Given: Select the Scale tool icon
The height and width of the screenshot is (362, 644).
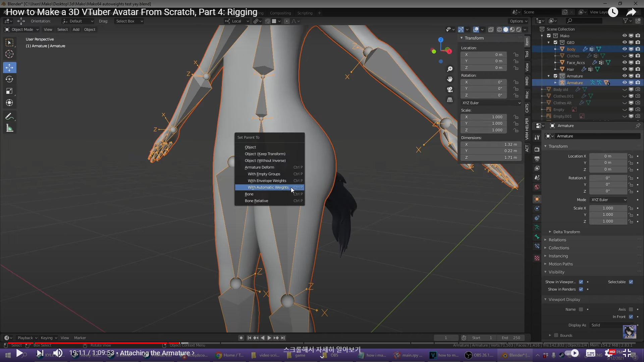Looking at the screenshot, I should pos(9,91).
